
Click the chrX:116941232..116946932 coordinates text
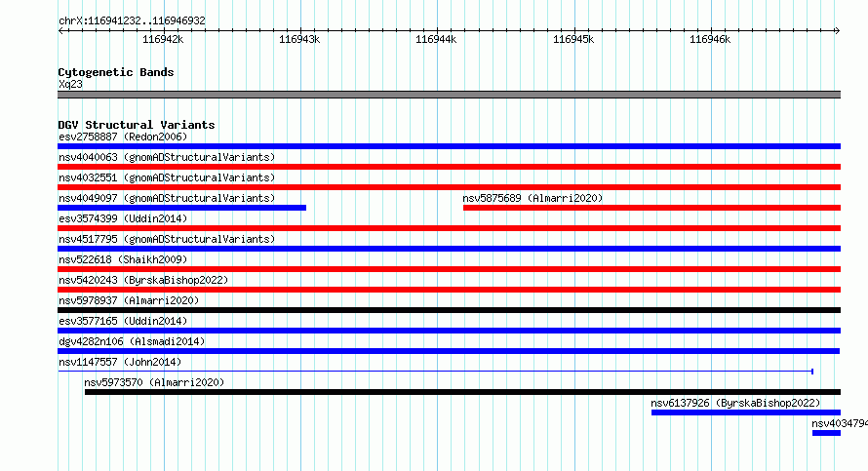132,20
